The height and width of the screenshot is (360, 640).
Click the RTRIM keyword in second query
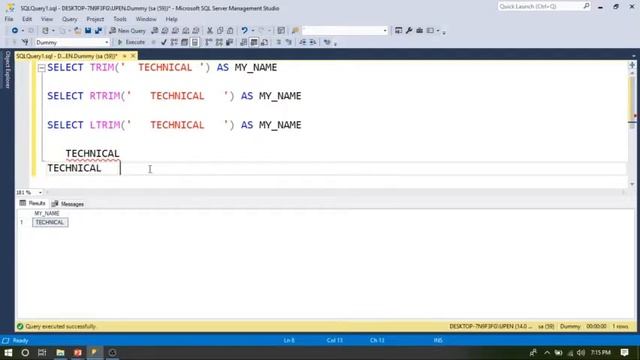click(x=105, y=96)
